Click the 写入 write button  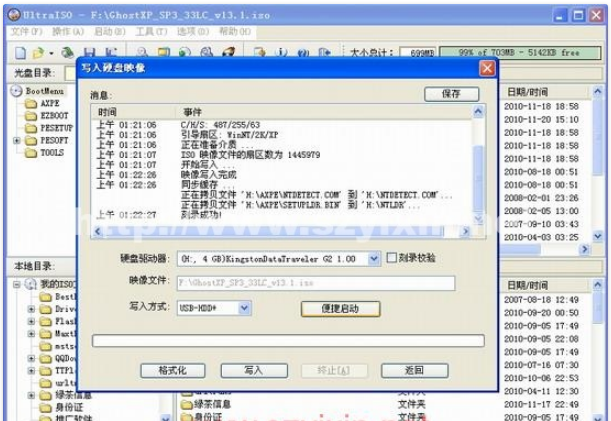coord(254,370)
